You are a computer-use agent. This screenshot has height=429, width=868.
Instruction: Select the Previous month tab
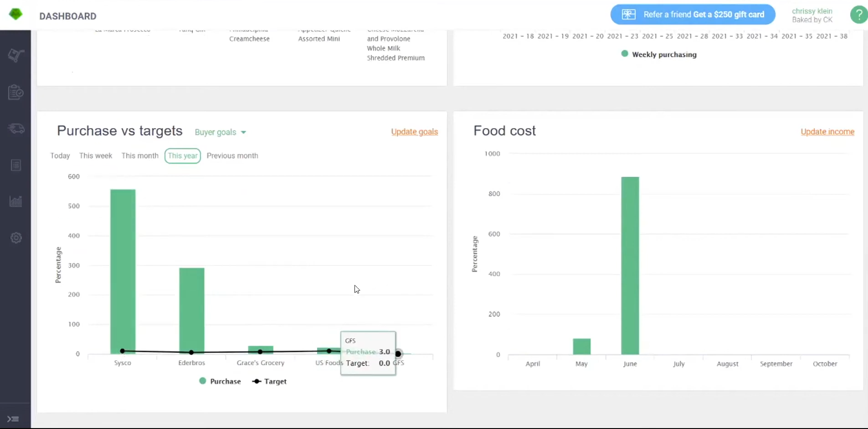tap(232, 156)
